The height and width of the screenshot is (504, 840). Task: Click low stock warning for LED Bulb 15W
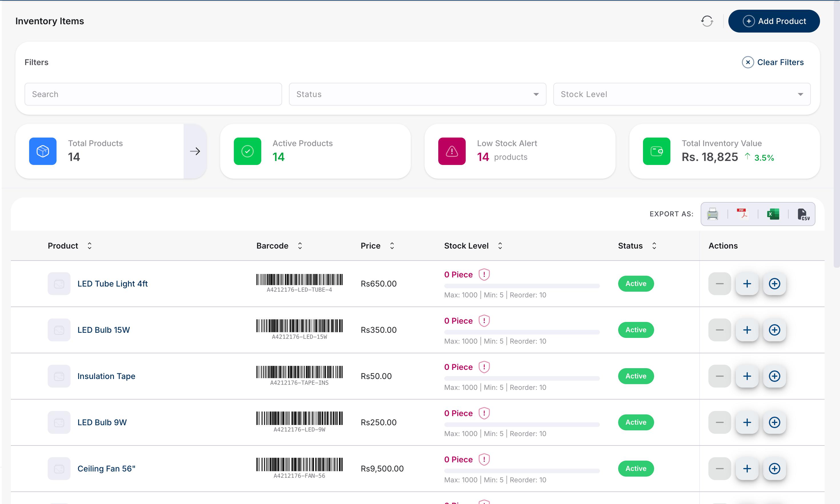click(484, 320)
